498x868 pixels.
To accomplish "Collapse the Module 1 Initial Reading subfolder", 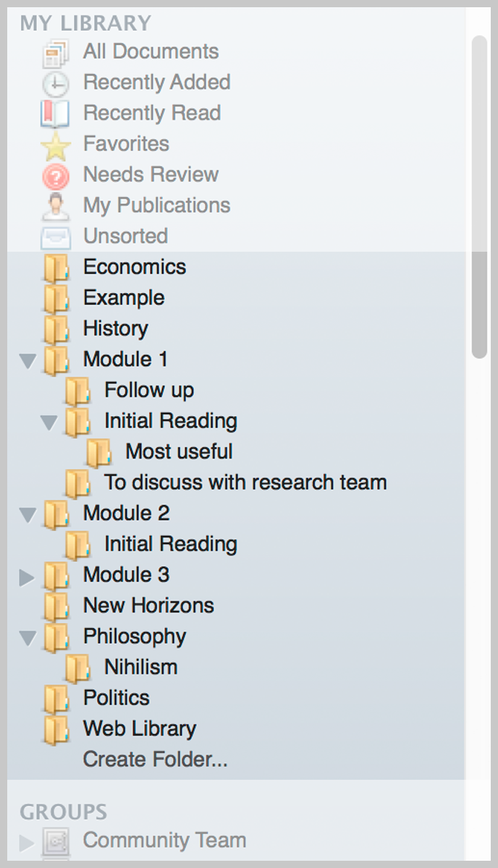I will click(49, 422).
